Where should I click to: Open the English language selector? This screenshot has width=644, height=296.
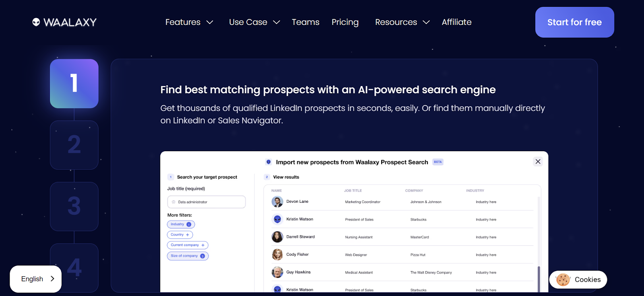pyautogui.click(x=35, y=279)
